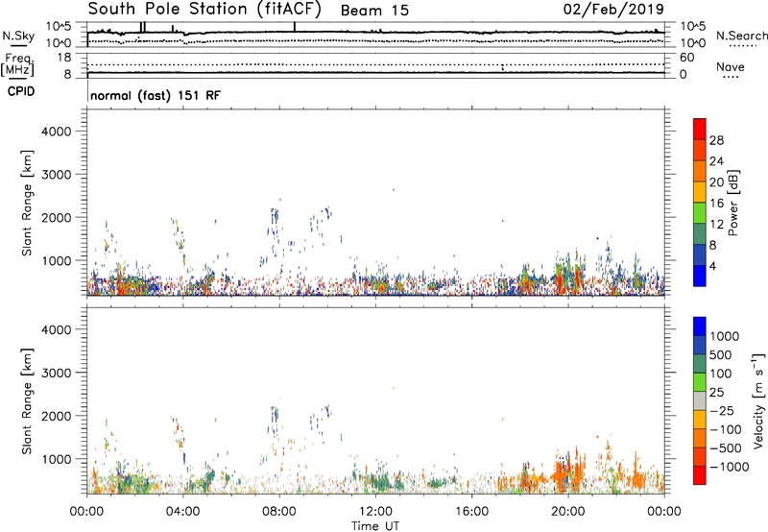Click the right axis value '60' of Nave
This screenshot has height=532, width=768.
[x=687, y=58]
